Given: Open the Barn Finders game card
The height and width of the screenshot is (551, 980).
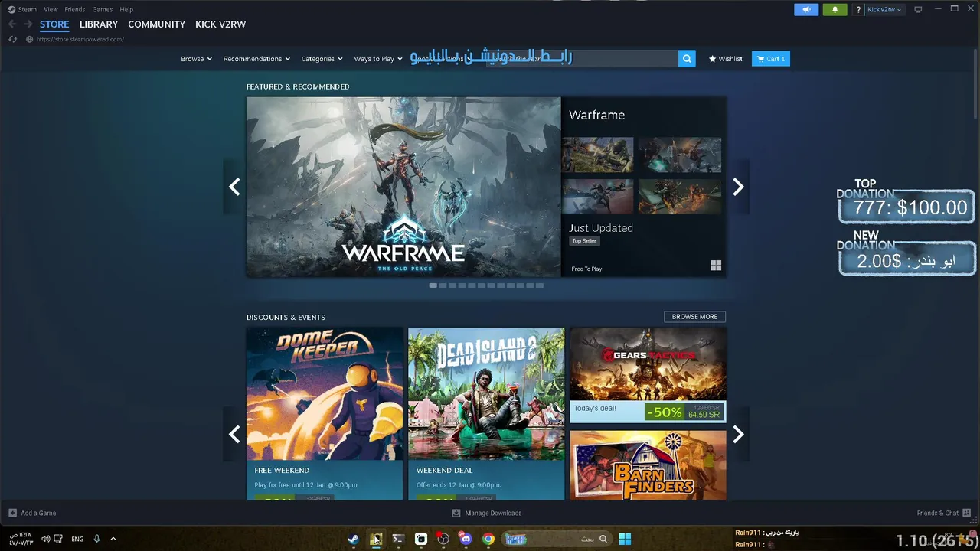Looking at the screenshot, I should 648,465.
